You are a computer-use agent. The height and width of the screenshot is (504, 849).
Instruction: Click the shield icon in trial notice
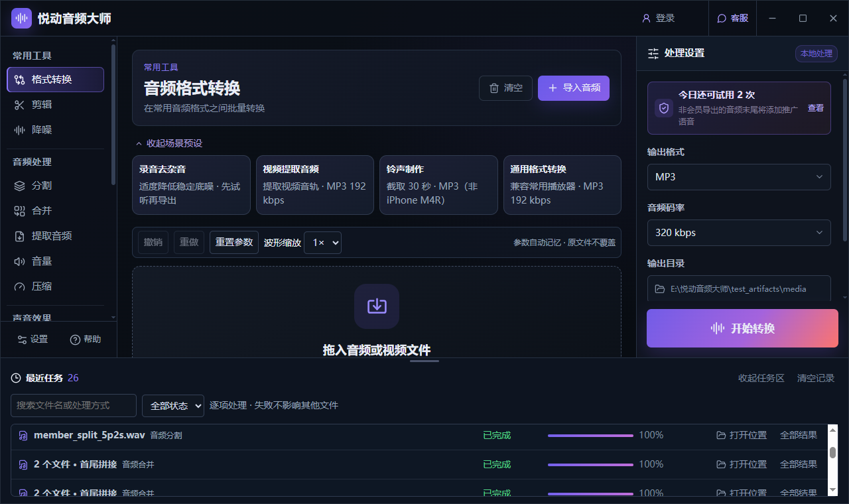tap(664, 108)
